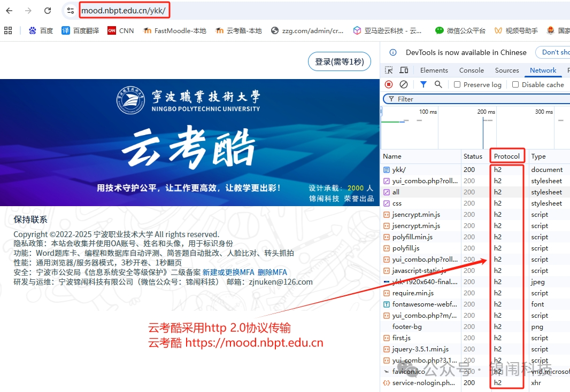The height and width of the screenshot is (392, 570).
Task: Select the yui_combo.php?m/... script request
Action: [x=475, y=316]
